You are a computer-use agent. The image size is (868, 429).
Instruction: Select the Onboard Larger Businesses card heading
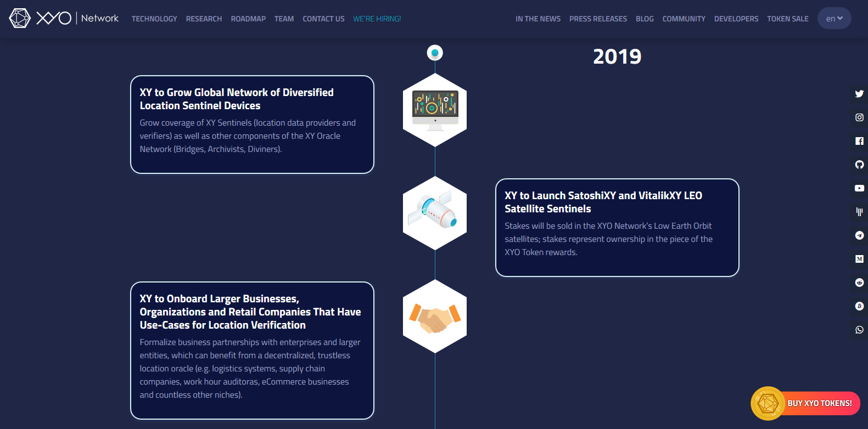point(250,312)
